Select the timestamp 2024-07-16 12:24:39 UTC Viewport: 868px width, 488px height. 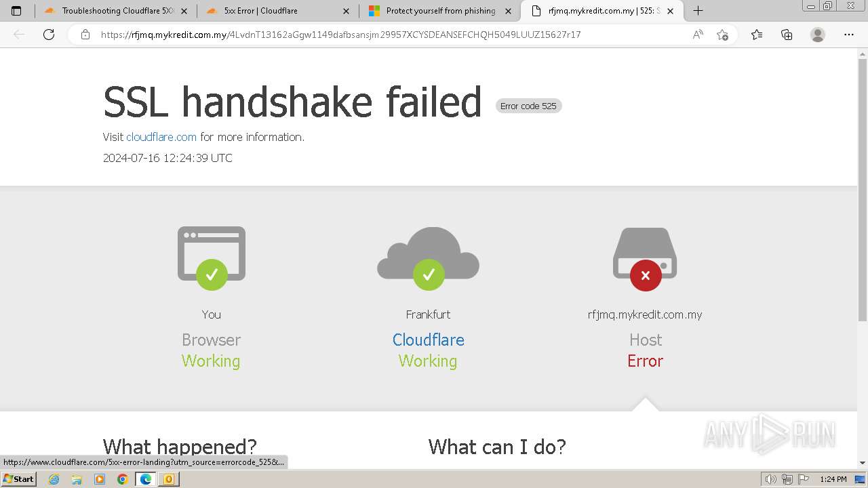pyautogui.click(x=167, y=158)
